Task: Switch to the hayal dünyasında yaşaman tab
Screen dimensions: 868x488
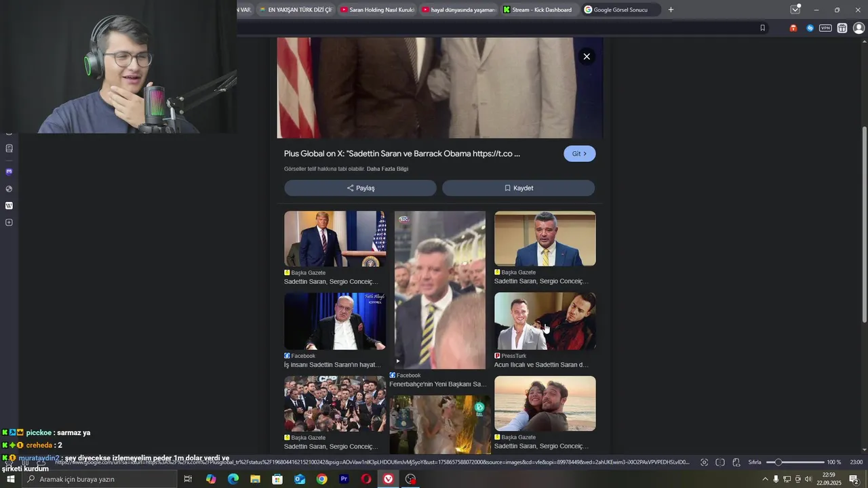Action: coord(458,9)
